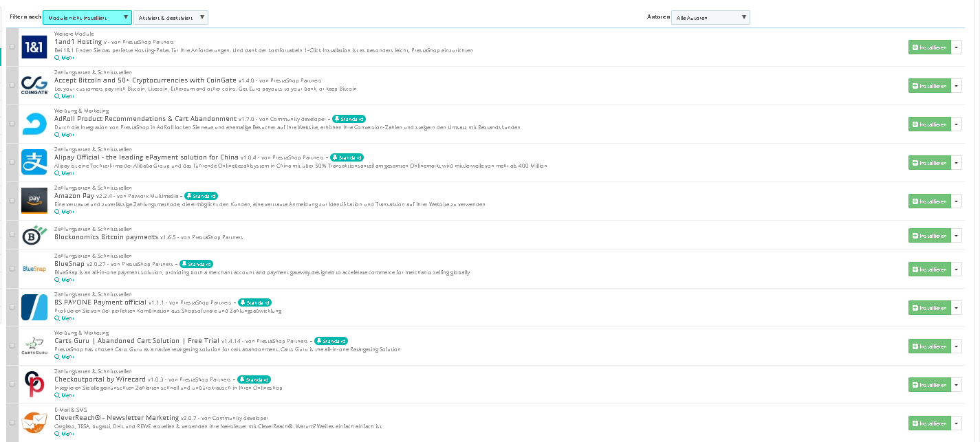This screenshot has height=442, width=980.
Task: Click the Standard badge on Carts Guru row
Action: coord(331,341)
